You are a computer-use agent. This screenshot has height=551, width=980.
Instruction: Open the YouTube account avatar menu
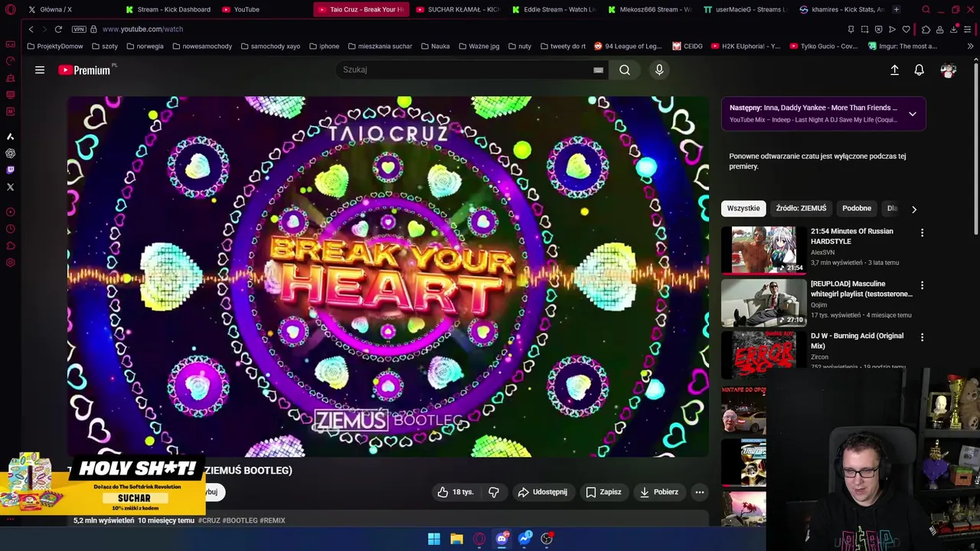(949, 70)
